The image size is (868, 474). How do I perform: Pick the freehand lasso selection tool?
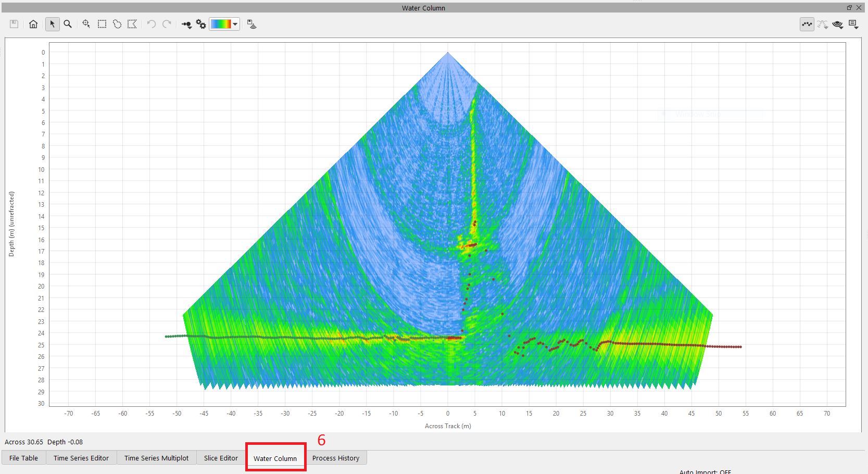point(117,24)
